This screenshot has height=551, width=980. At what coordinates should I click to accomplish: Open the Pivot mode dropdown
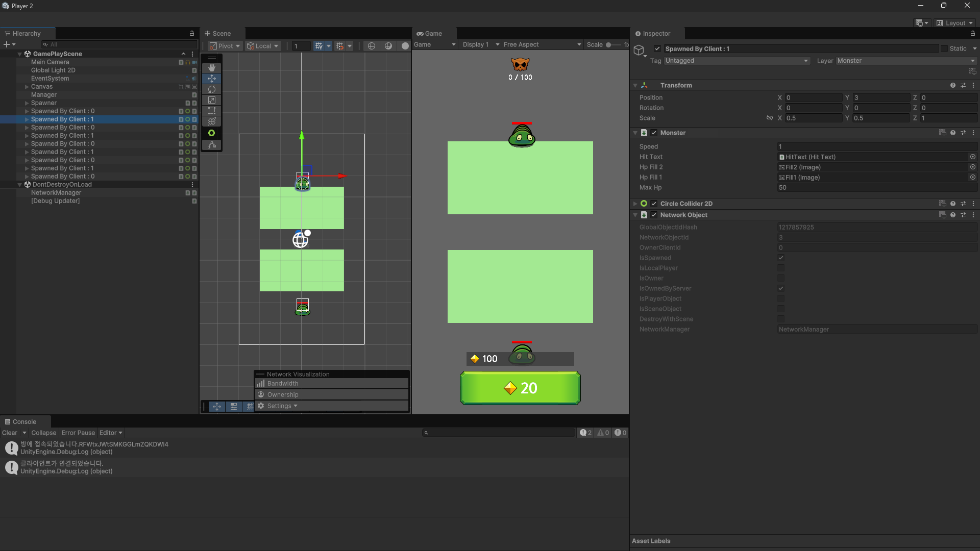pyautogui.click(x=225, y=46)
